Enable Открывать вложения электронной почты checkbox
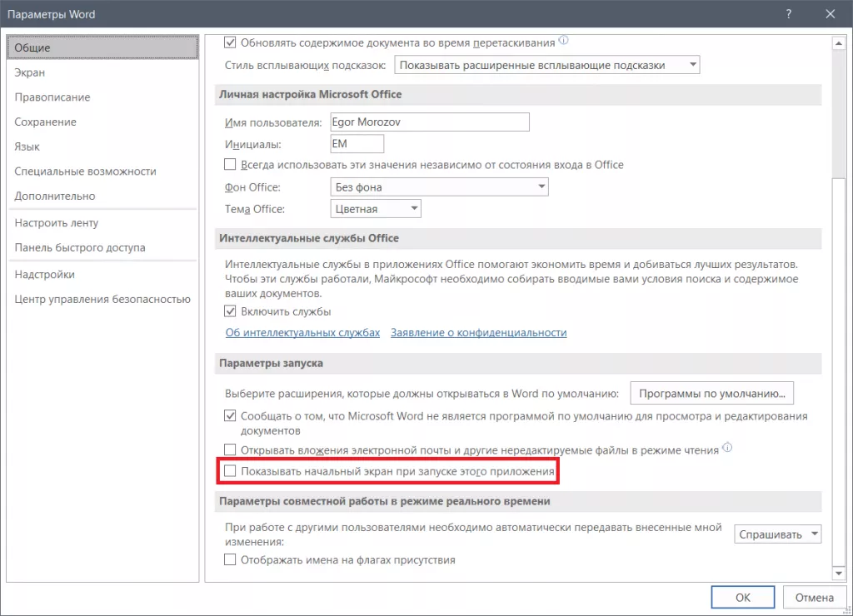Screen dimensions: 853x616 point(230,450)
